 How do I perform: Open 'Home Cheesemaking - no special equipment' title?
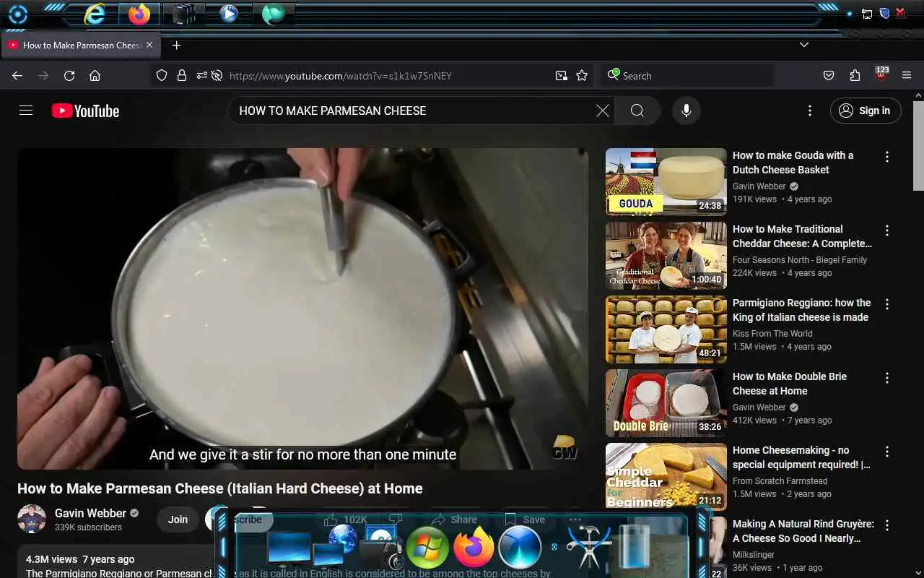point(801,457)
